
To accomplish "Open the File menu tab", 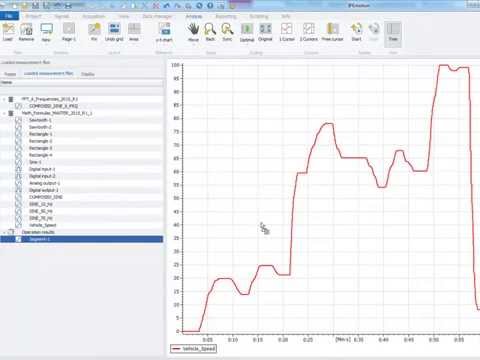I will (9, 16).
